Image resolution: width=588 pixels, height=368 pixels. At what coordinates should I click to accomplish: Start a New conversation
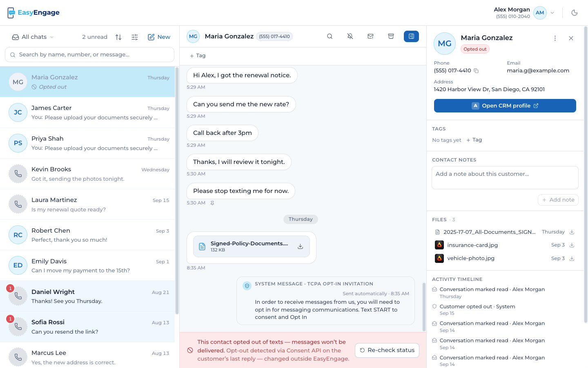[159, 37]
